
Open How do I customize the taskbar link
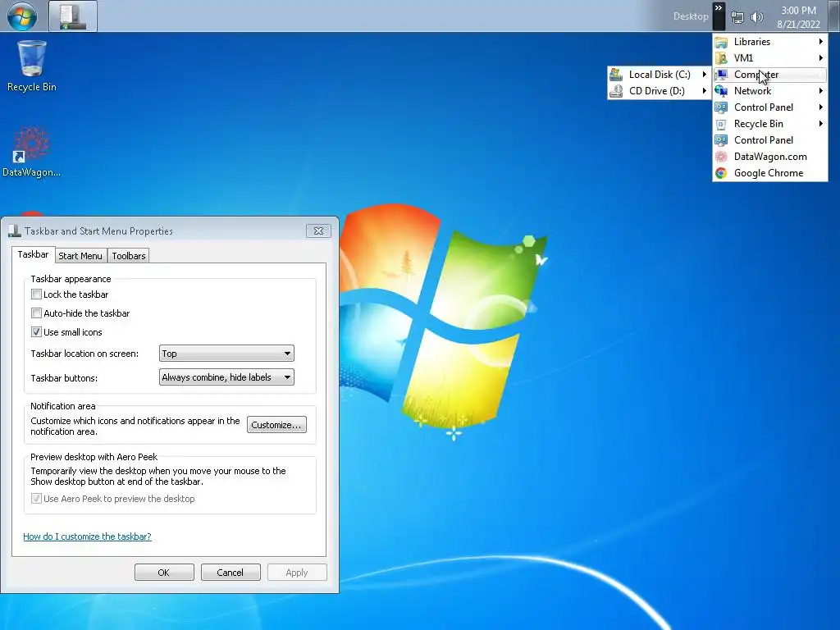[x=87, y=536]
